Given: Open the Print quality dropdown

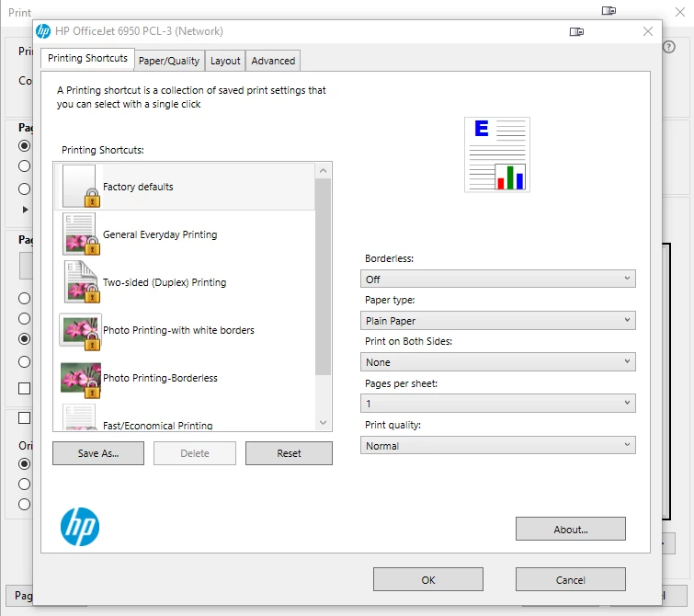Looking at the screenshot, I should 498,445.
